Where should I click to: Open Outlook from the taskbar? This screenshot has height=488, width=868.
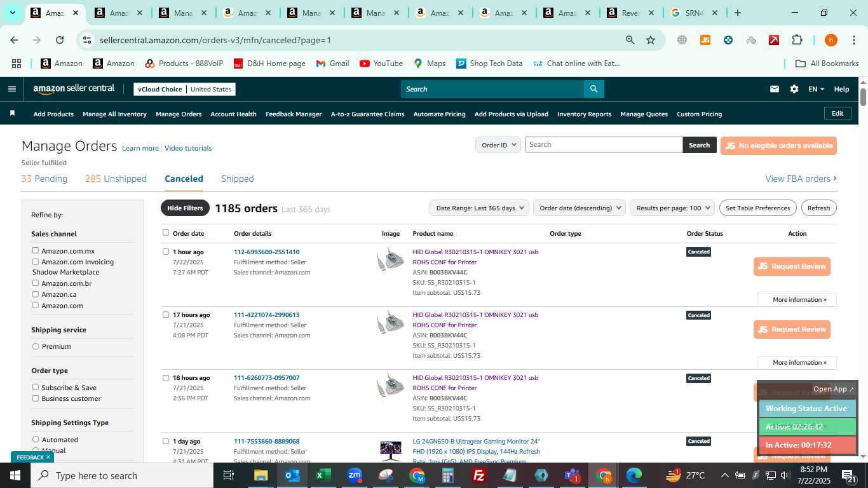pyautogui.click(x=292, y=475)
